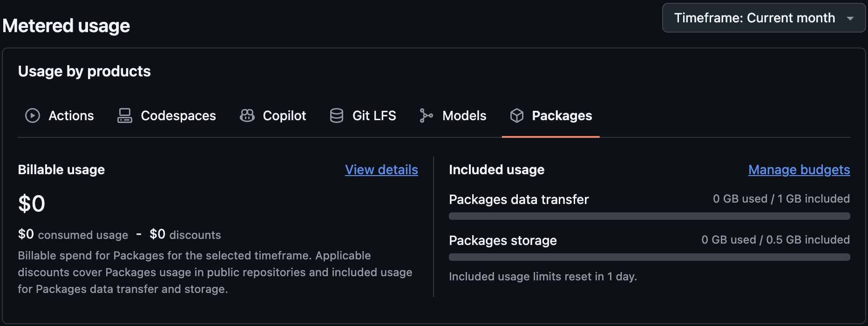Switch to the Actions tab
Viewport: 868px width, 326px height.
pyautogui.click(x=71, y=115)
